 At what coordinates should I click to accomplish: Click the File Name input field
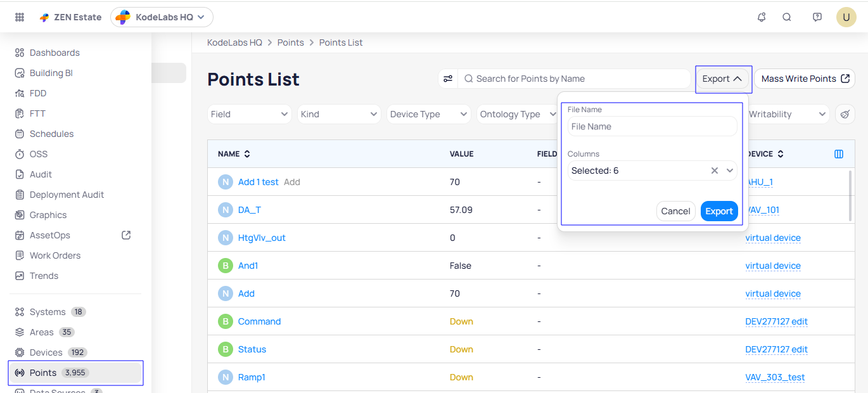652,126
